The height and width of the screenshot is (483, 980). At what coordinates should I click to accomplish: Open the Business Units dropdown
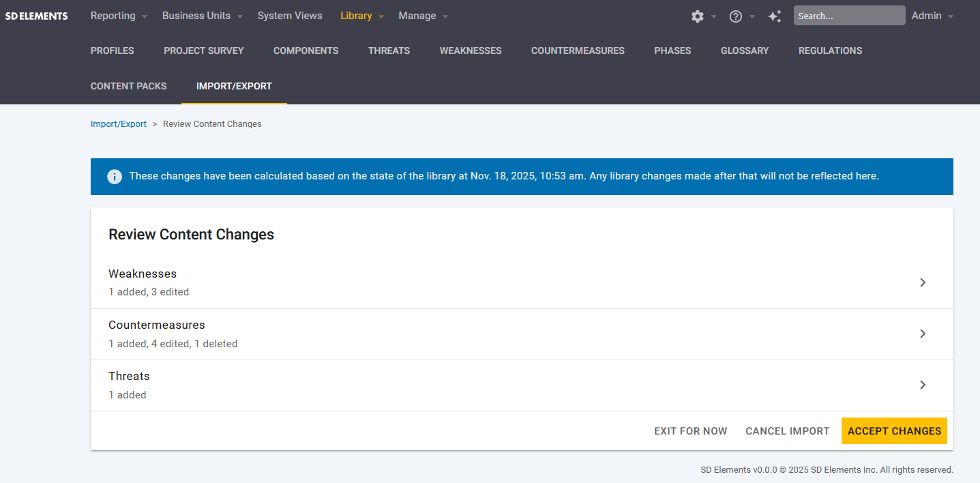[202, 16]
